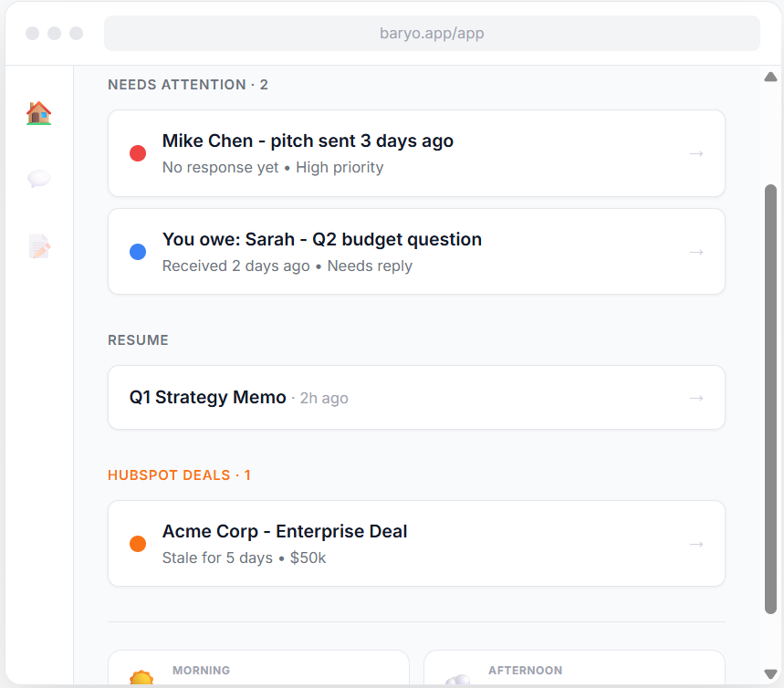Viewport: 784px width, 688px height.
Task: Open You owe: Sarah - Q2 budget question
Action: pyautogui.click(x=416, y=252)
